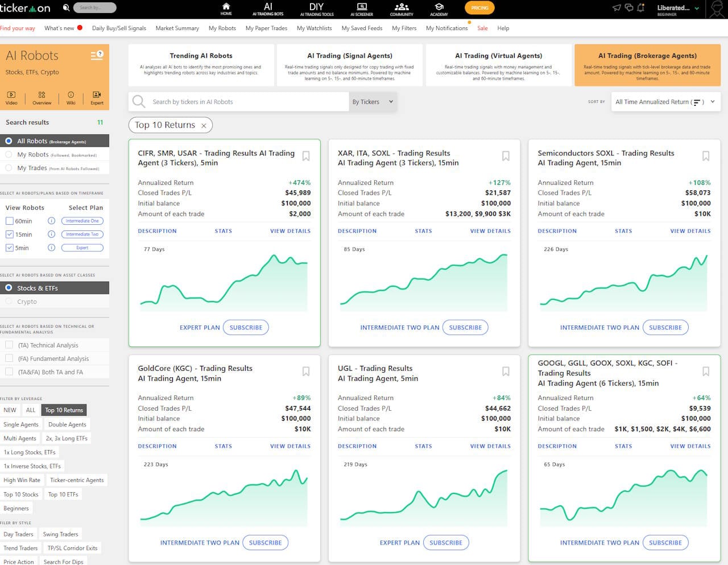This screenshot has height=565, width=728.
Task: Remove the Top 10 Returns filter chip
Action: [204, 126]
